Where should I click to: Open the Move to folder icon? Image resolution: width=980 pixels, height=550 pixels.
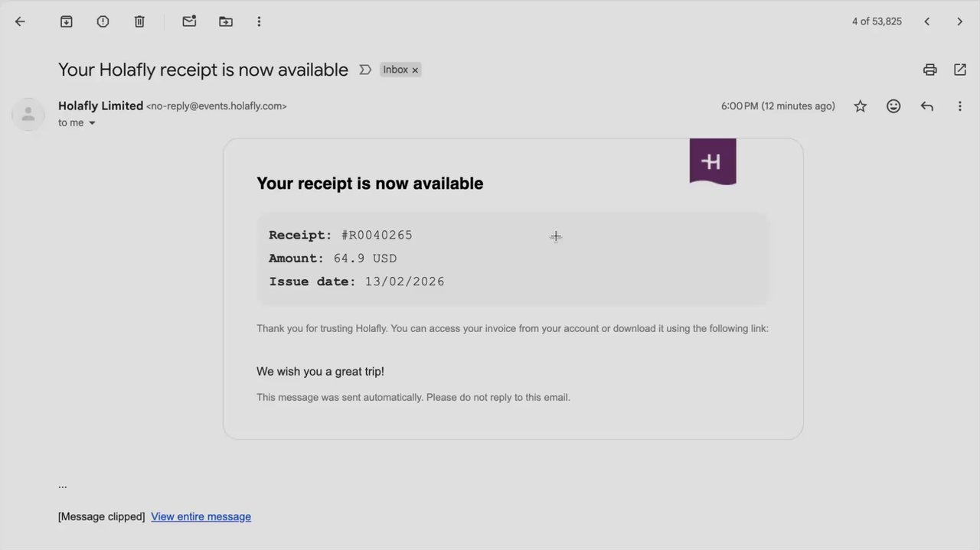click(x=226, y=21)
